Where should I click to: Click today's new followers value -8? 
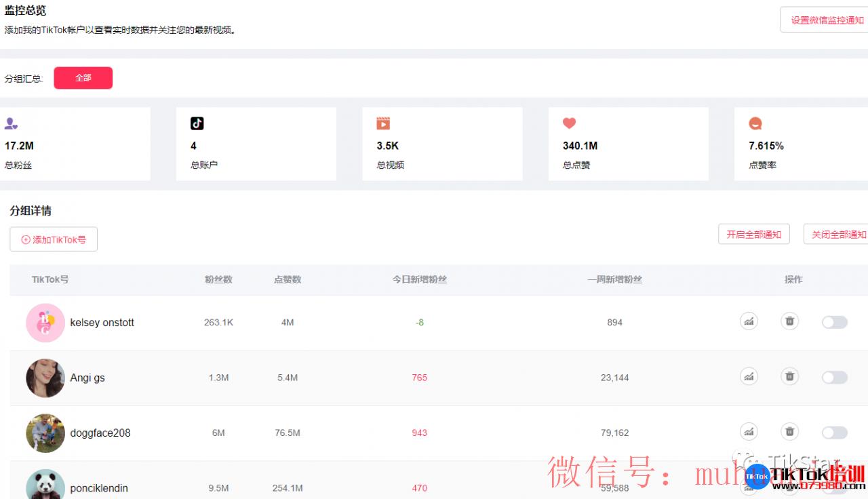[420, 323]
